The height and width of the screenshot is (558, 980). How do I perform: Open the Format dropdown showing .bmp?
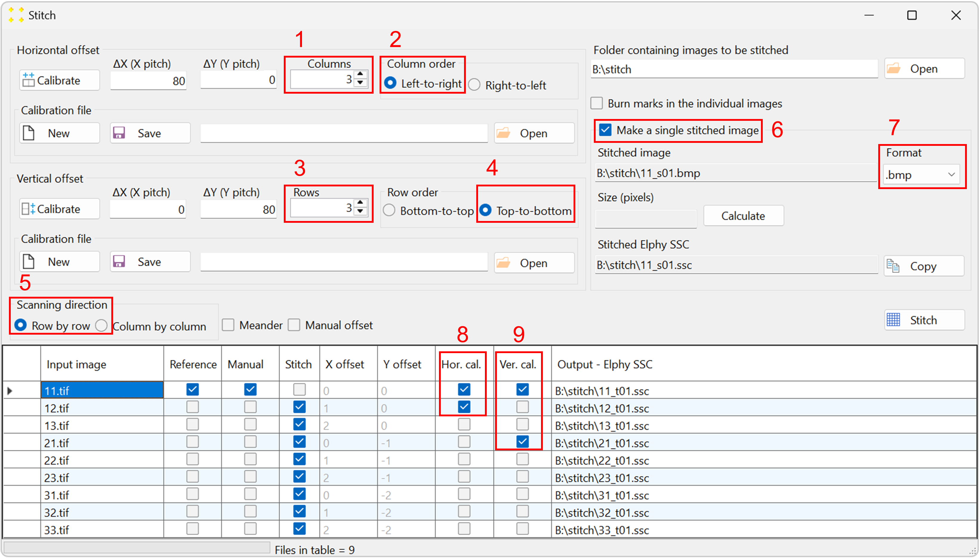click(921, 175)
